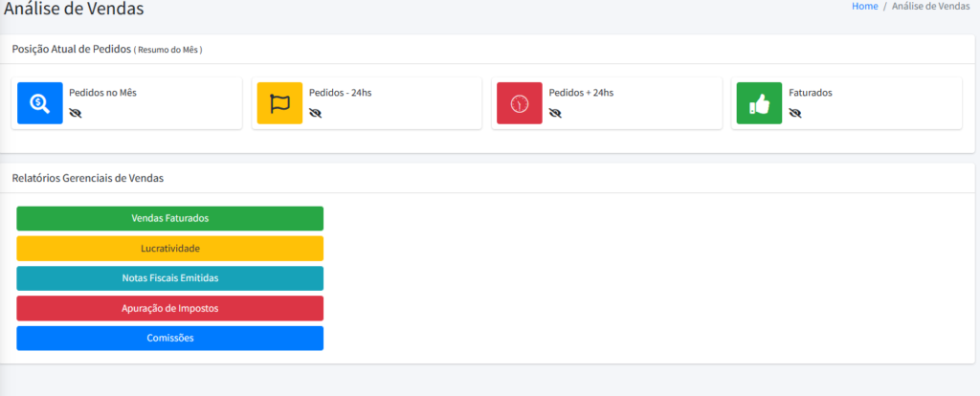The height and width of the screenshot is (396, 980).
Task: Show hidden value under Pedidos - 24hs
Action: coord(316,113)
